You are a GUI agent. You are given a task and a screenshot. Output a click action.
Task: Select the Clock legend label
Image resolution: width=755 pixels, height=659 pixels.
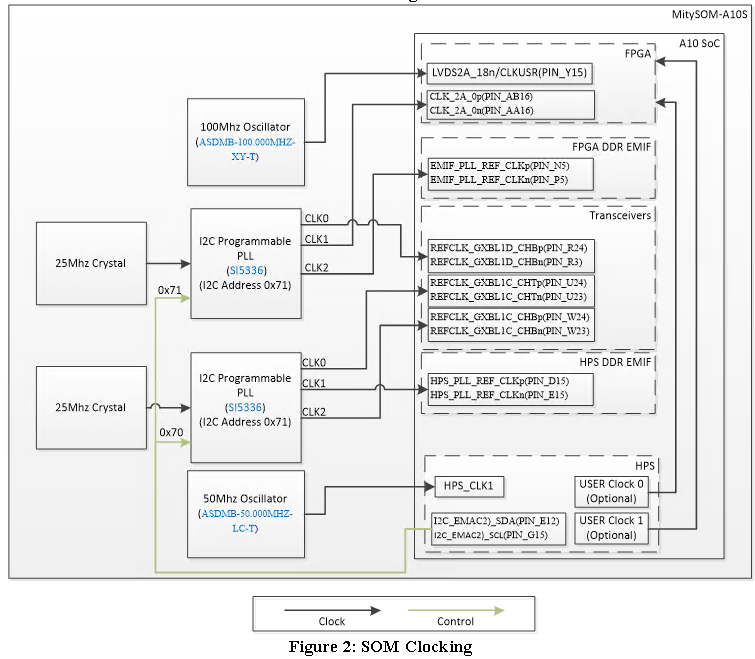(x=332, y=622)
